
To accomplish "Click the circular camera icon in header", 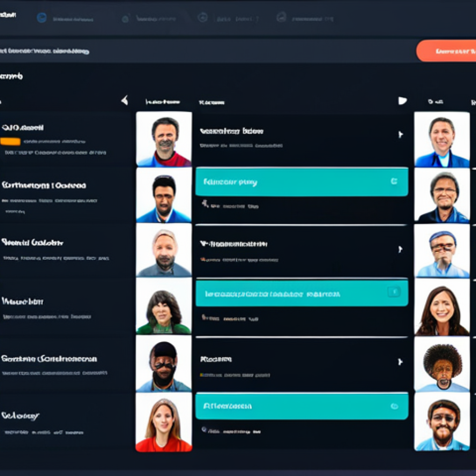I will 125,19.
